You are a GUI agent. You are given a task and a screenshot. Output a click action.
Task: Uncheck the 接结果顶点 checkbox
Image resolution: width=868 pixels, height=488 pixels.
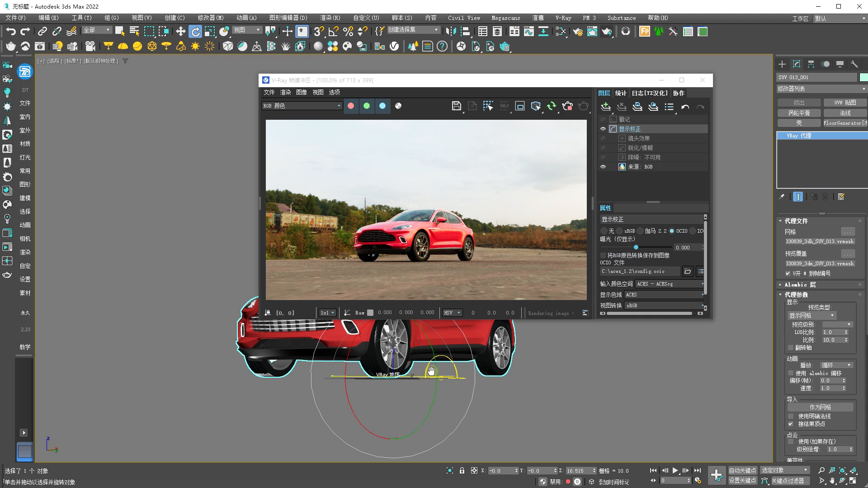coord(791,424)
